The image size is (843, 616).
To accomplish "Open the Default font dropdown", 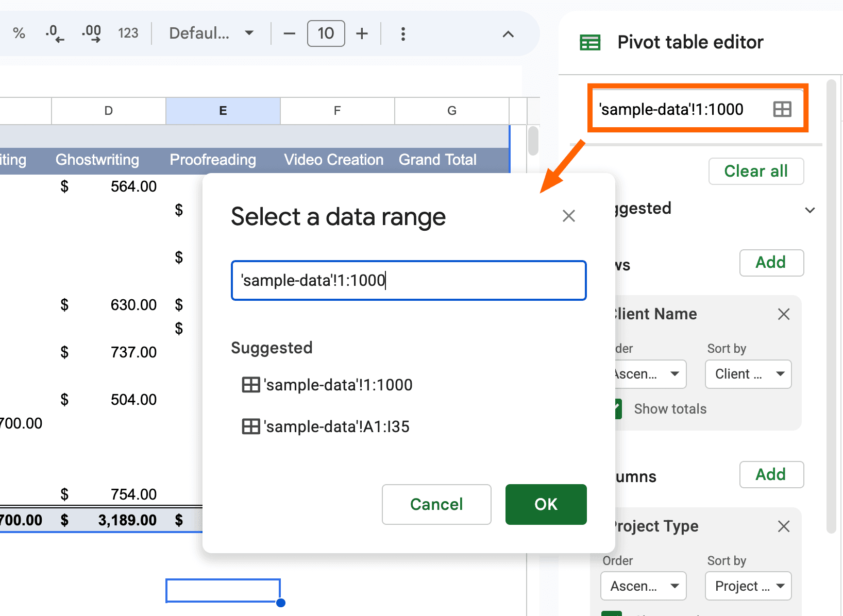I will tap(211, 33).
